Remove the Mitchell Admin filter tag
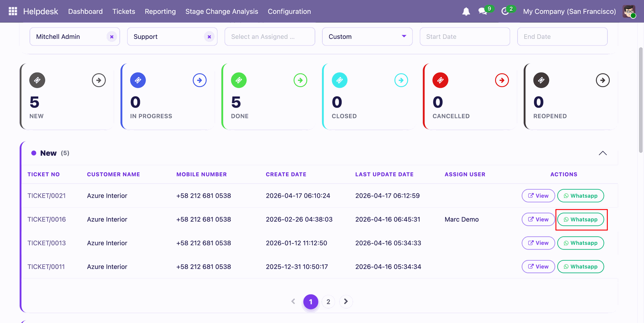 tap(112, 37)
